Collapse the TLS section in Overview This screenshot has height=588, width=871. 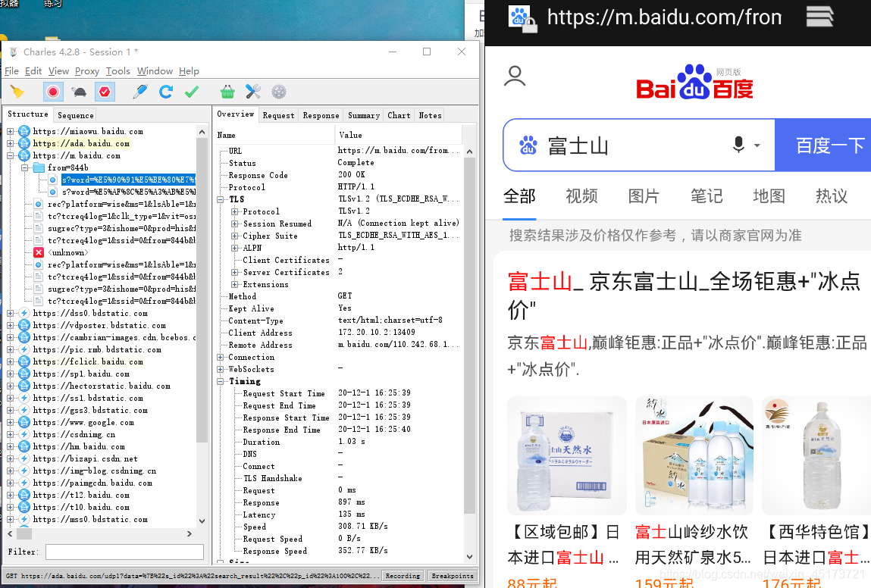(x=220, y=199)
